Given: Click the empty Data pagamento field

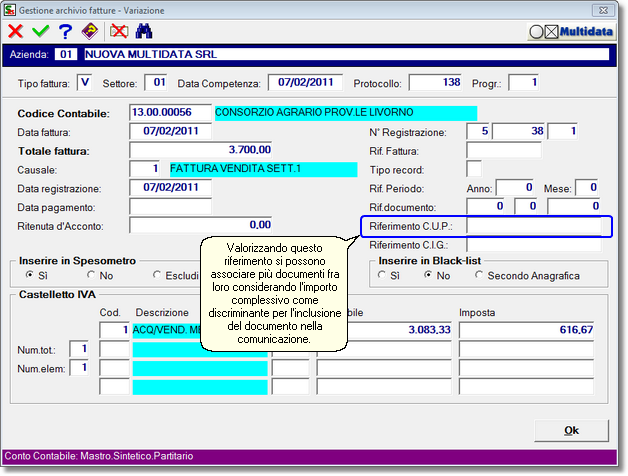Looking at the screenshot, I should click(x=170, y=206).
